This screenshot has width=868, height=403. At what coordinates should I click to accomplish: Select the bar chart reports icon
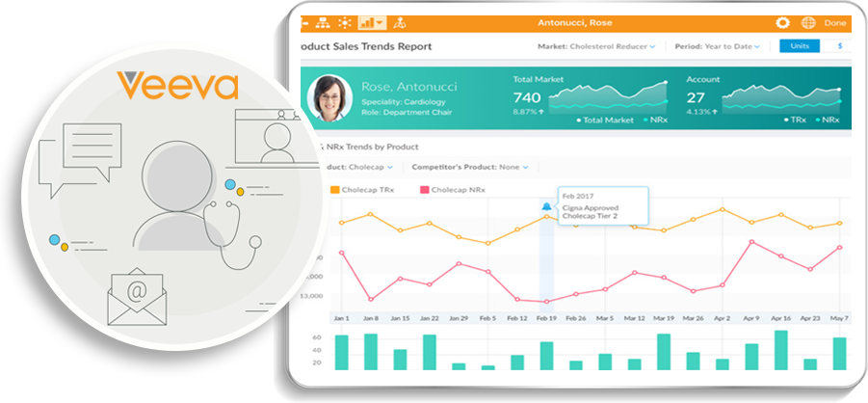coord(371,22)
